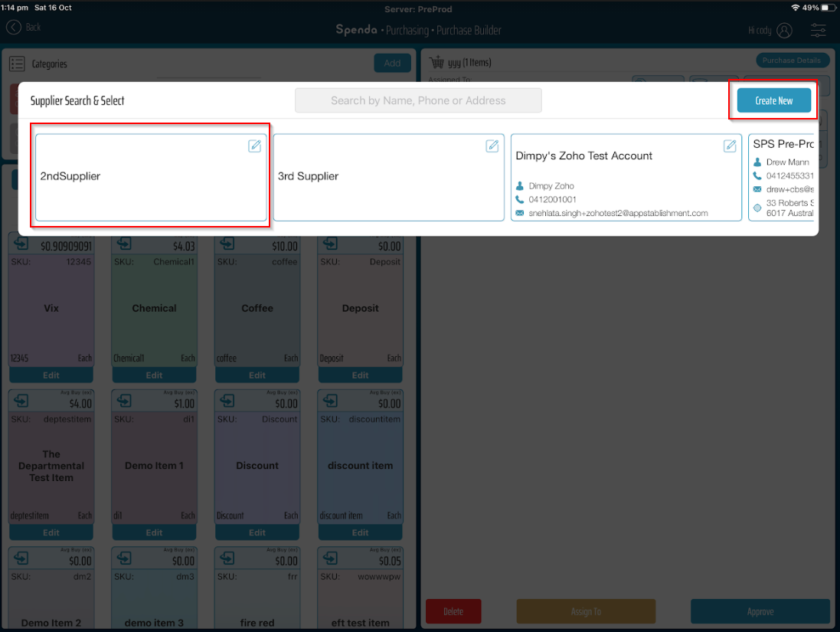Screen dimensions: 840x632
Task: Approve the purchase
Action: [760, 611]
